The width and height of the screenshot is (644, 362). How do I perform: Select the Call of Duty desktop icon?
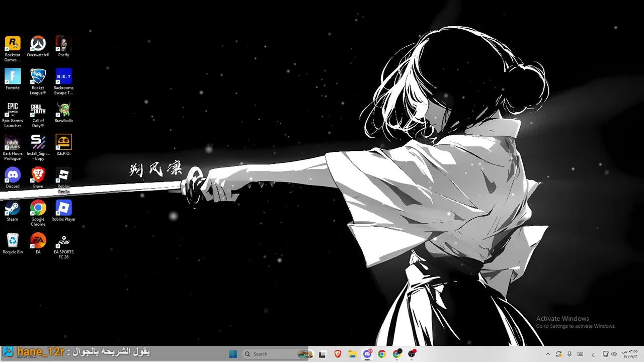(x=38, y=115)
